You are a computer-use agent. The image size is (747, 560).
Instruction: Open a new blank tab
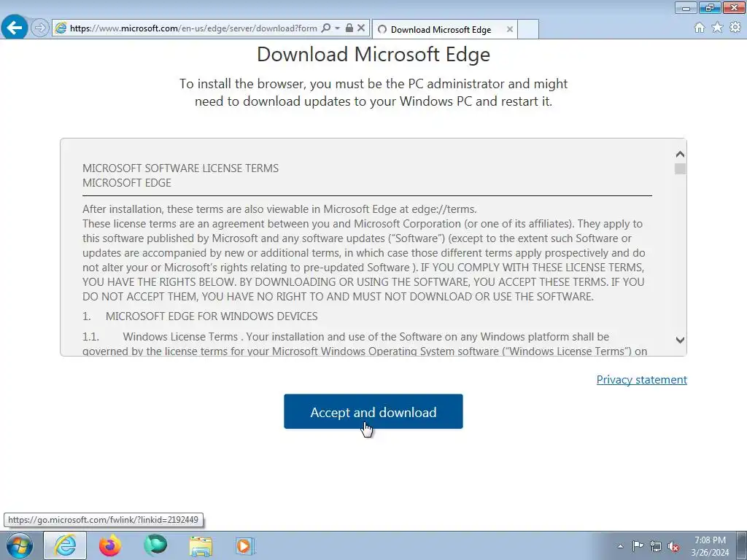pyautogui.click(x=528, y=29)
